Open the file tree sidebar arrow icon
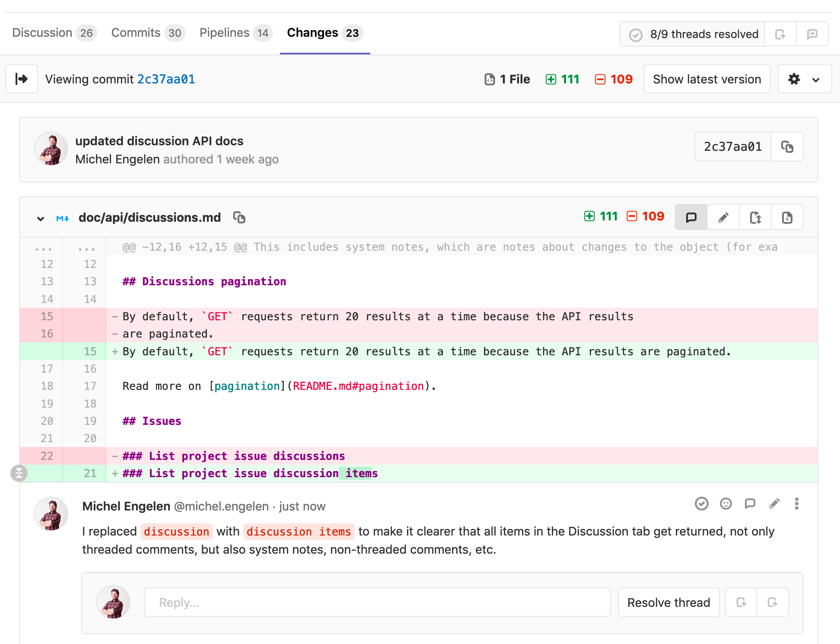Viewport: 840px width, 644px height. [21, 79]
